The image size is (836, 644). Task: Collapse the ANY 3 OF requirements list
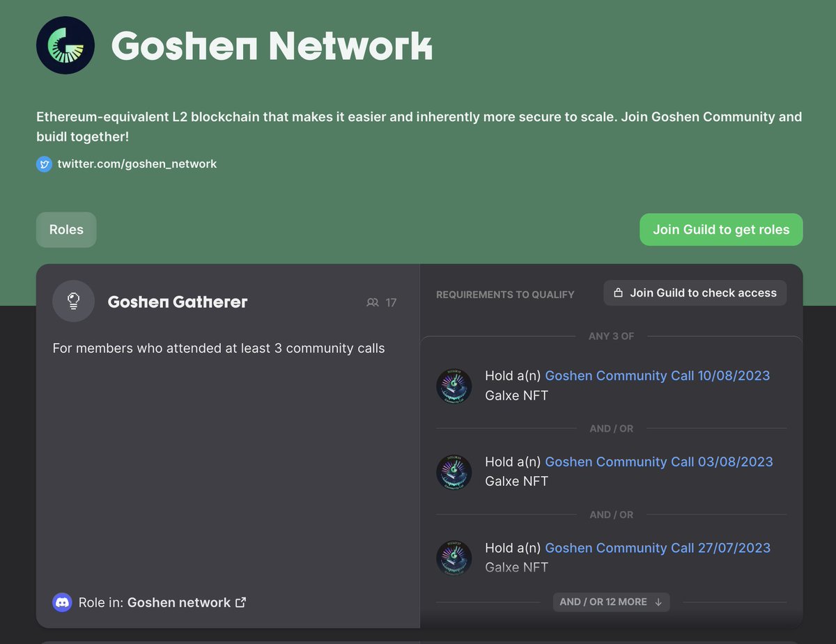click(x=611, y=336)
